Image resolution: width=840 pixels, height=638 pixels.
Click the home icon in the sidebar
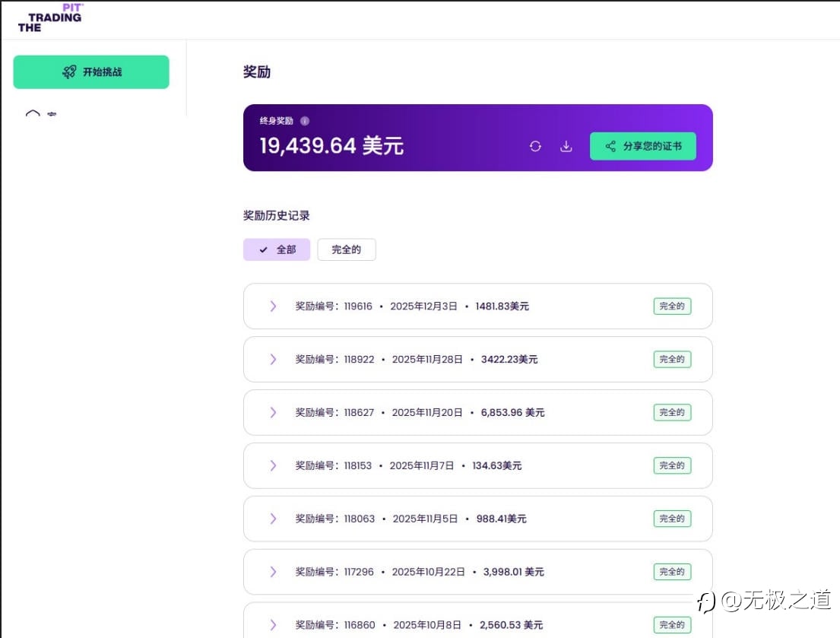[x=33, y=114]
